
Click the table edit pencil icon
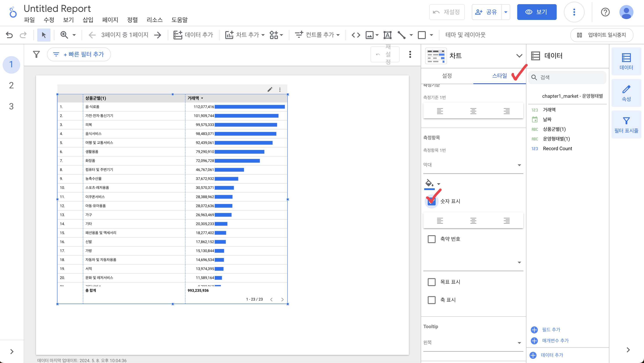(x=270, y=89)
